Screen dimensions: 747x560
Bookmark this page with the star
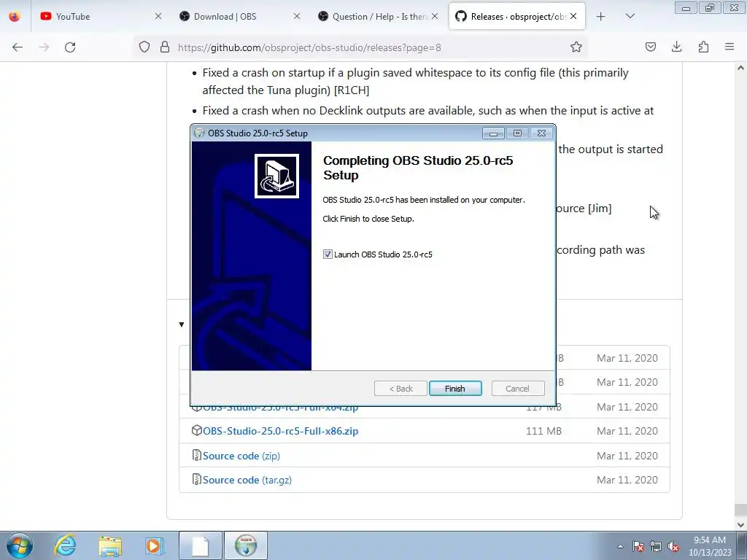[x=576, y=47]
